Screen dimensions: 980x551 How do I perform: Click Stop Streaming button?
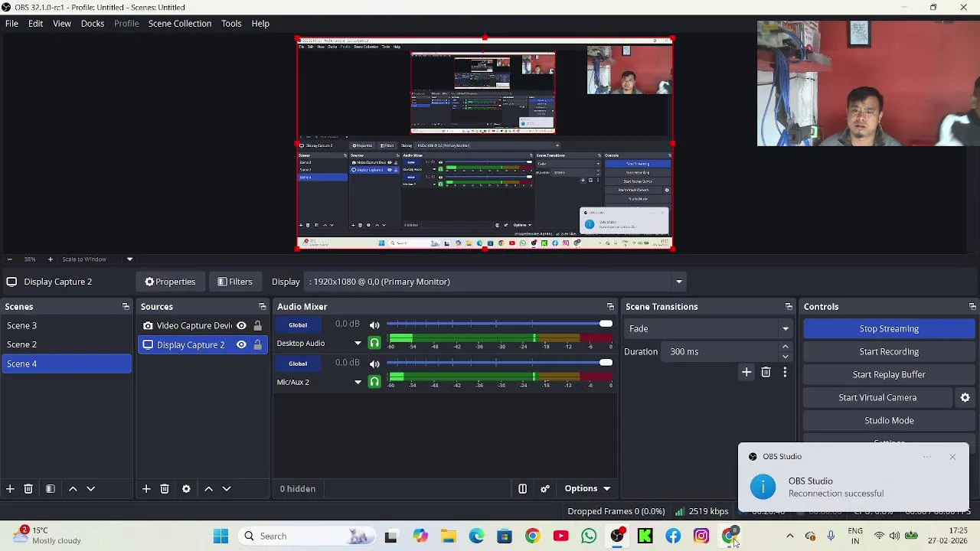[889, 328]
